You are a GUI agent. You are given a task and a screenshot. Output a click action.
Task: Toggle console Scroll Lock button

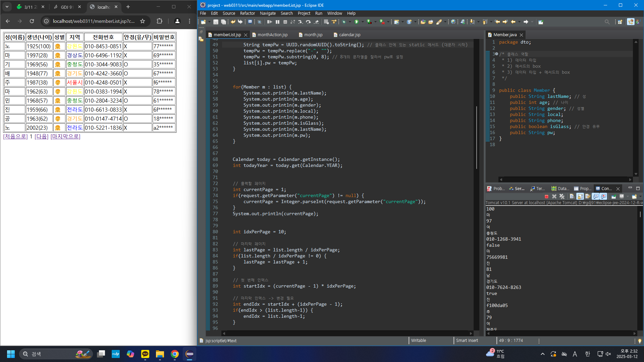coord(580,196)
